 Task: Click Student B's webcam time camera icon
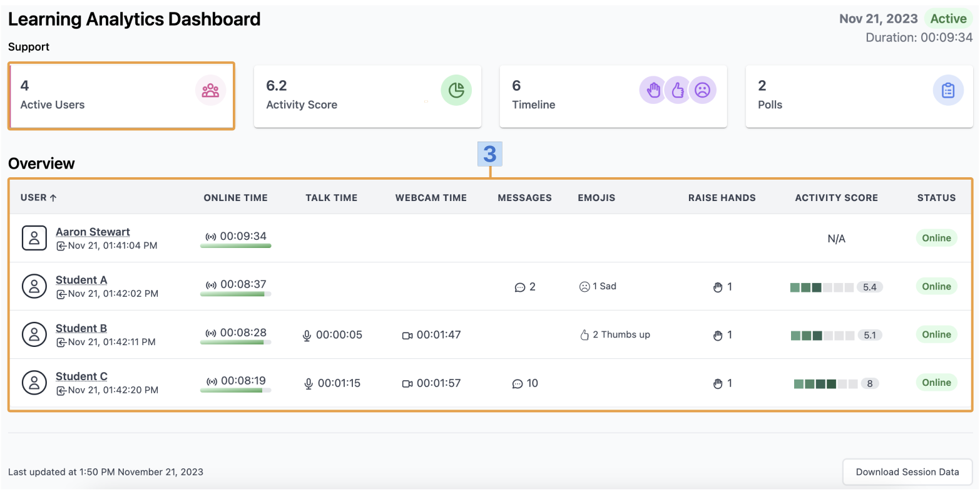407,335
